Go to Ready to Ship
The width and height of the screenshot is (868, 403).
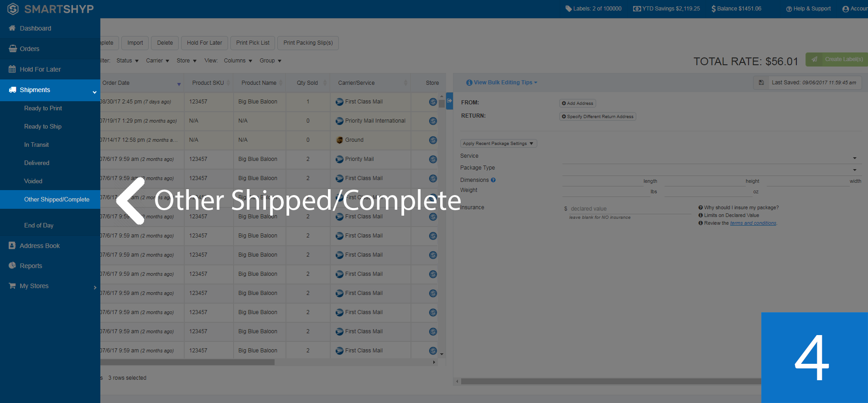43,126
